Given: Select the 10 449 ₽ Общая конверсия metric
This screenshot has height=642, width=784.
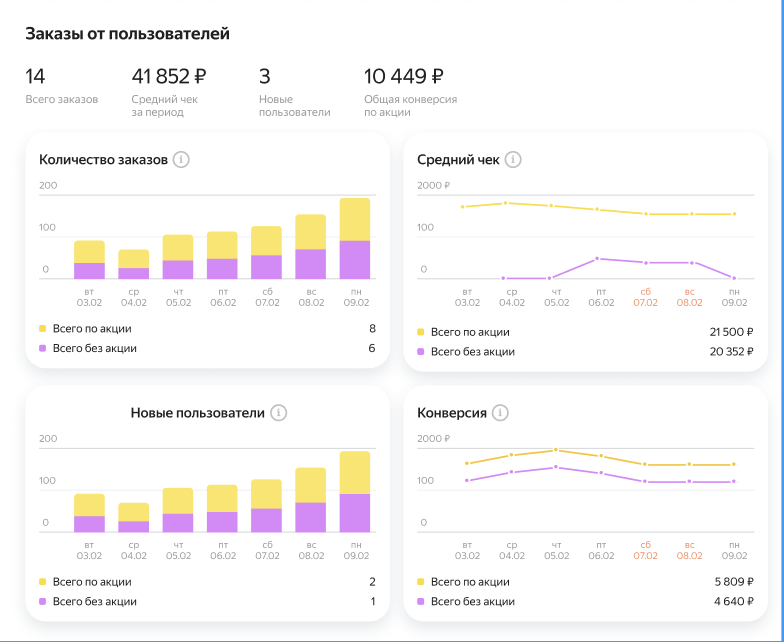Looking at the screenshot, I should coord(404,77).
